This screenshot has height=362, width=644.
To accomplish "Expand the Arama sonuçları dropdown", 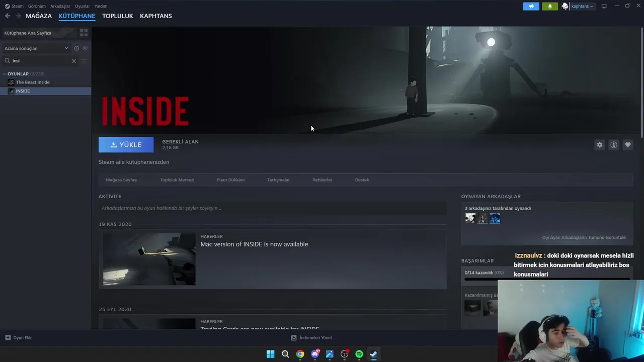I will click(x=36, y=48).
